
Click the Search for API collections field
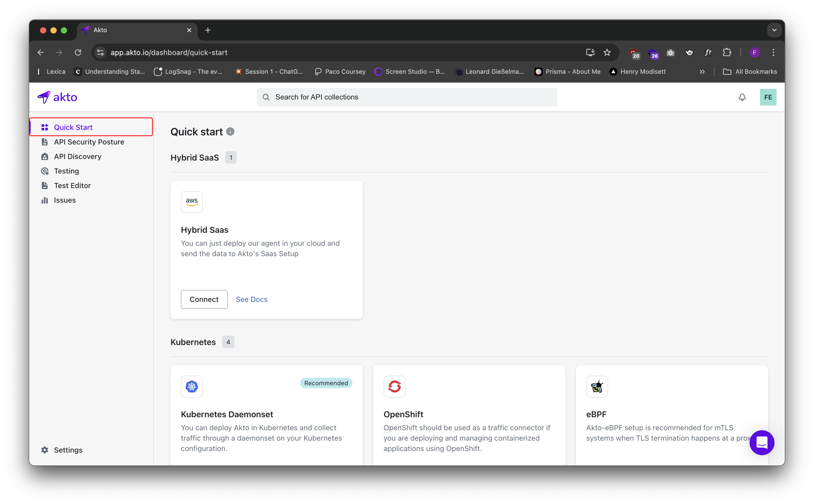click(x=406, y=97)
